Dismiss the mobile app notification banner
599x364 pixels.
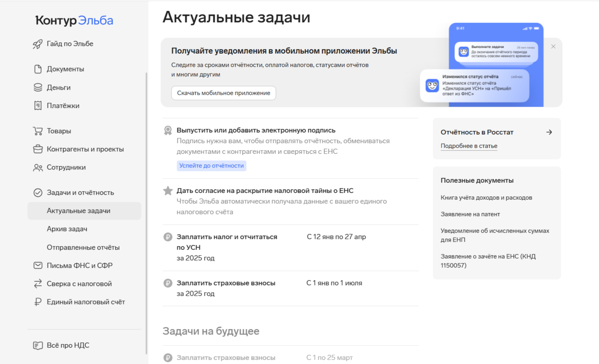(553, 47)
